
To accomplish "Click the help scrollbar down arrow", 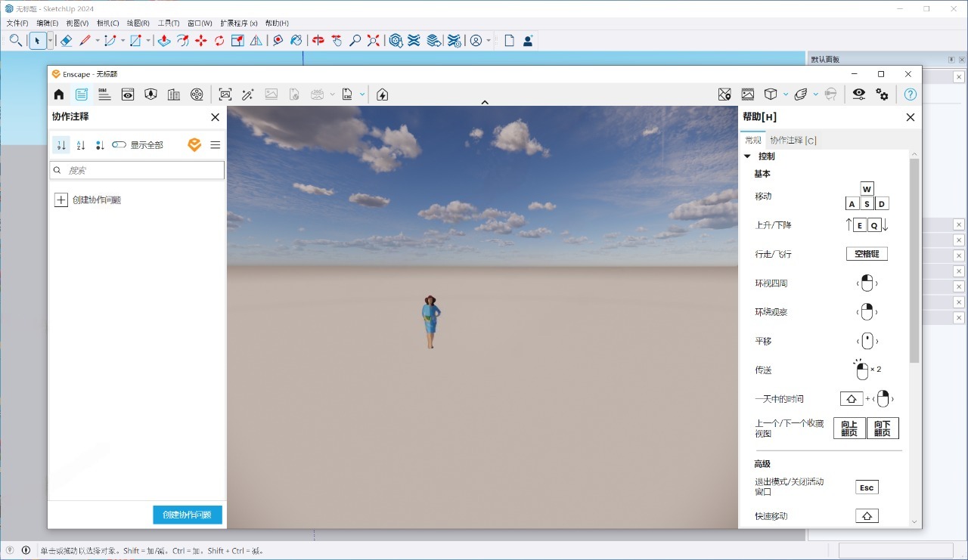I will (x=914, y=521).
